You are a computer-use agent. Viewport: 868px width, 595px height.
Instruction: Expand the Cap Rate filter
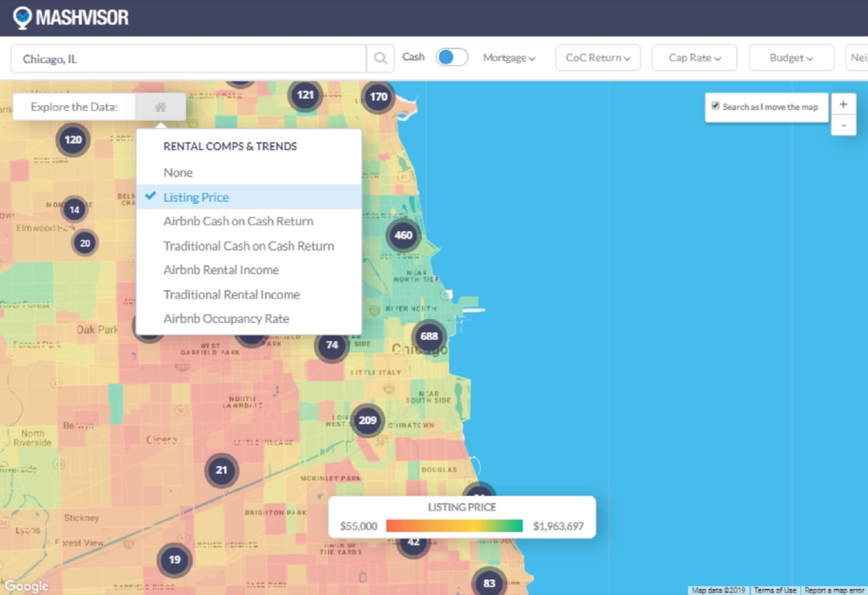pos(694,58)
